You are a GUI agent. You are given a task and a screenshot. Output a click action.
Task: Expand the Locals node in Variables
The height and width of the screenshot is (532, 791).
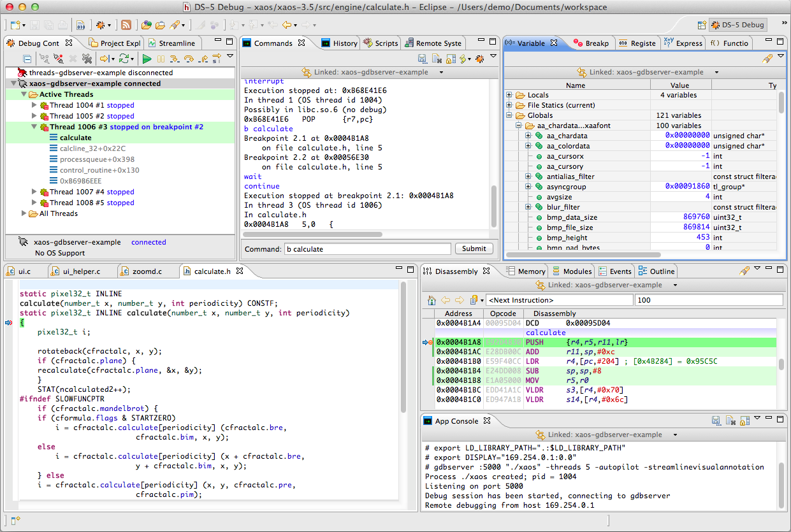(x=509, y=95)
